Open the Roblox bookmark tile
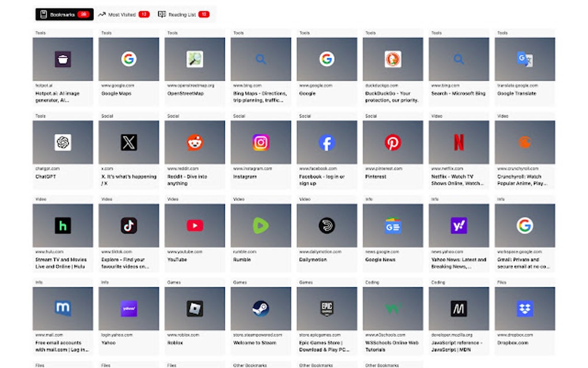The height and width of the screenshot is (368, 588). pyautogui.click(x=194, y=307)
